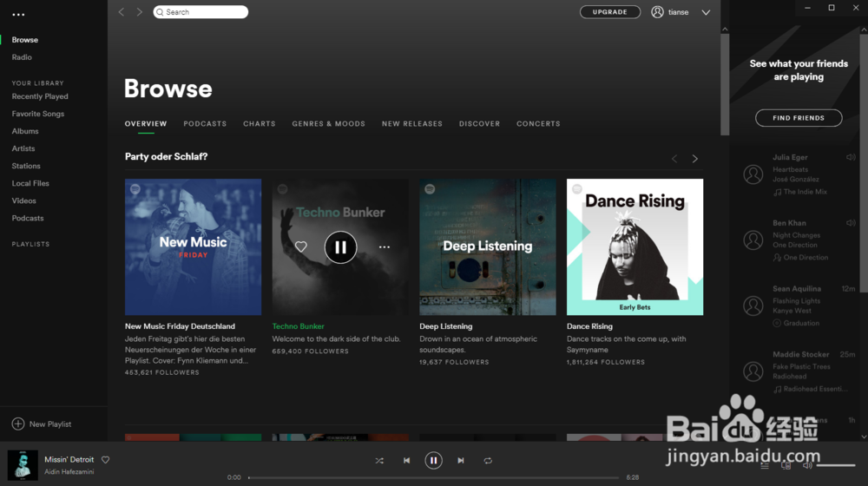Show previous Party oder Schlaf? cards
The image size is (868, 486).
(674, 159)
